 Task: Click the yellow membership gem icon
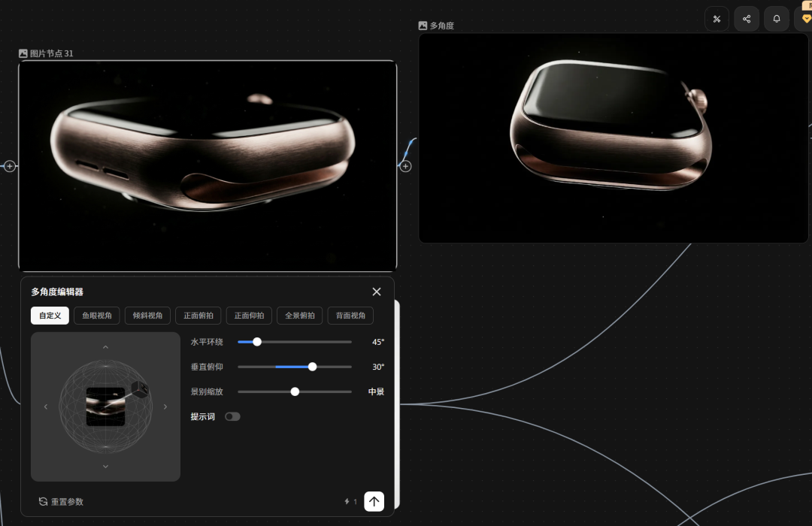pyautogui.click(x=805, y=19)
